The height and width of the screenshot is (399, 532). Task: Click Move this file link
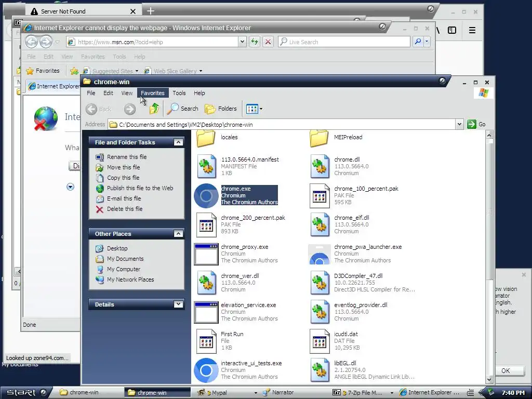(123, 167)
